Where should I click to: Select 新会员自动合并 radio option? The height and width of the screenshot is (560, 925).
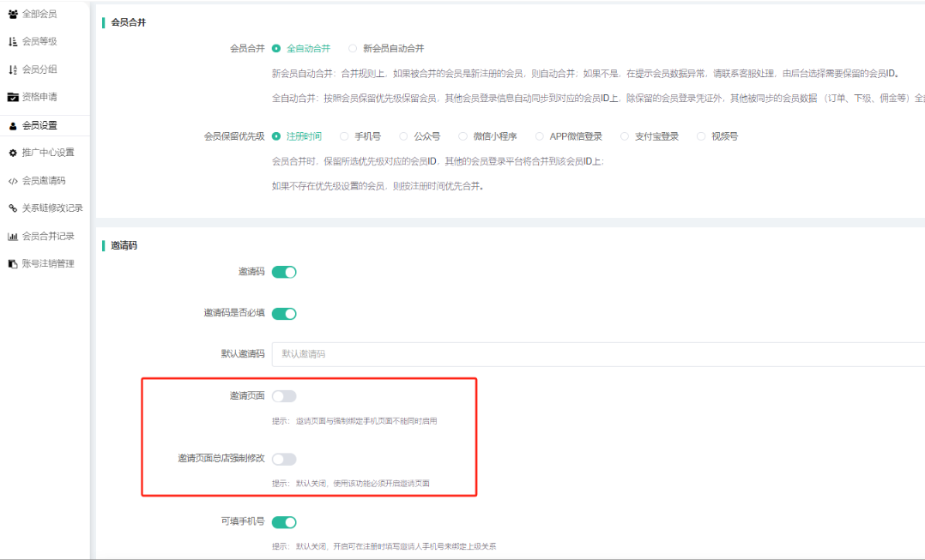click(353, 49)
